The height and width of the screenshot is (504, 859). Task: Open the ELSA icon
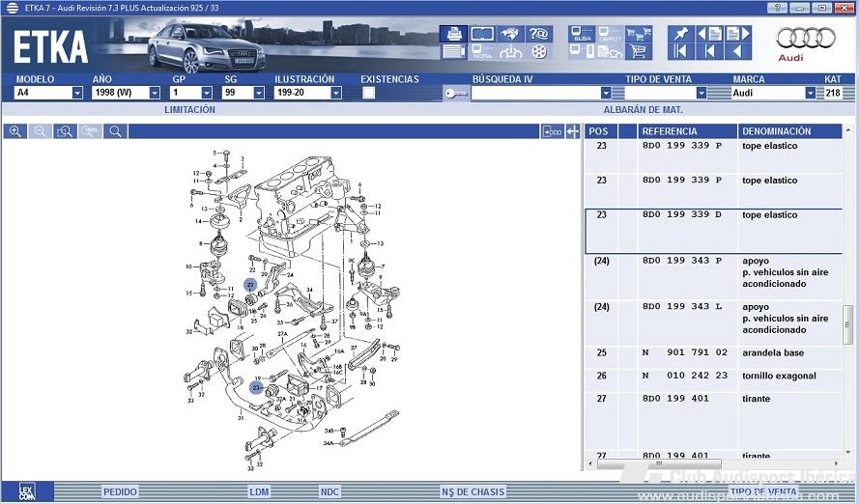coord(582,34)
